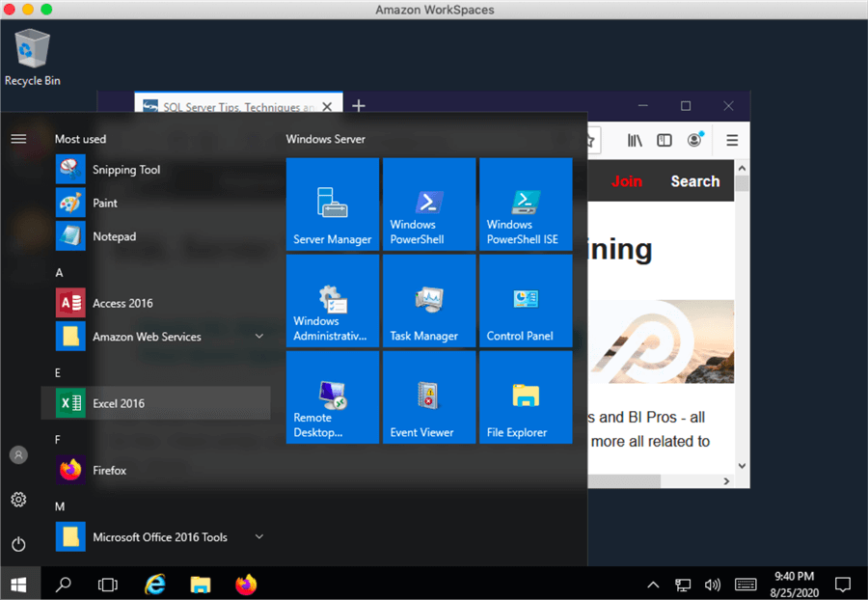The image size is (868, 600).
Task: Toggle the Start menu hamburger navigation
Action: (18, 139)
